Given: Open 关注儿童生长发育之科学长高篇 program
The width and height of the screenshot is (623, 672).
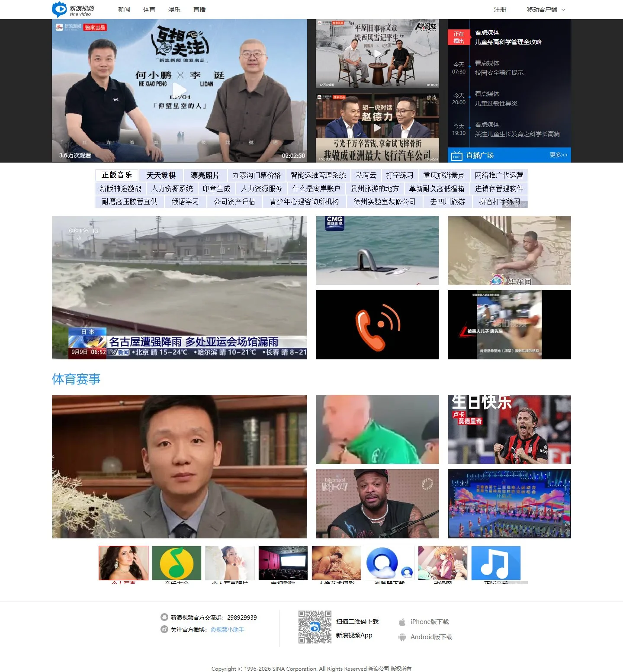Looking at the screenshot, I should [x=517, y=134].
